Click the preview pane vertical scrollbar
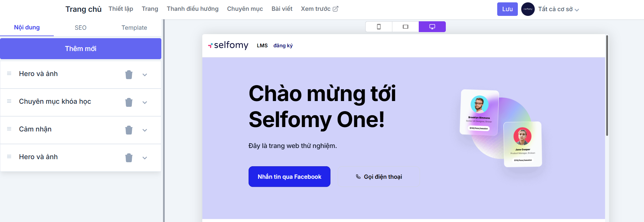The width and height of the screenshot is (644, 222). (607, 85)
